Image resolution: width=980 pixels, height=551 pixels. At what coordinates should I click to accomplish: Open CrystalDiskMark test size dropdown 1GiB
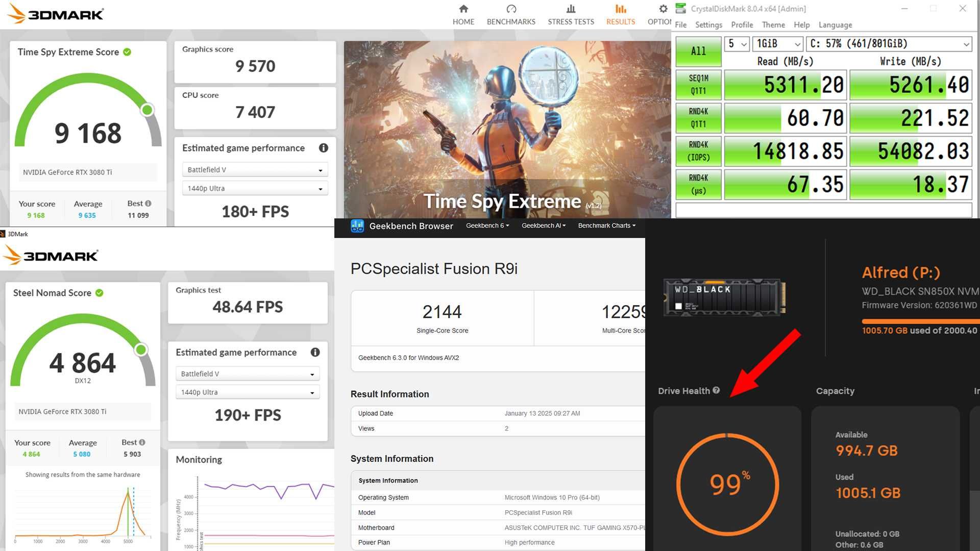[x=778, y=44]
